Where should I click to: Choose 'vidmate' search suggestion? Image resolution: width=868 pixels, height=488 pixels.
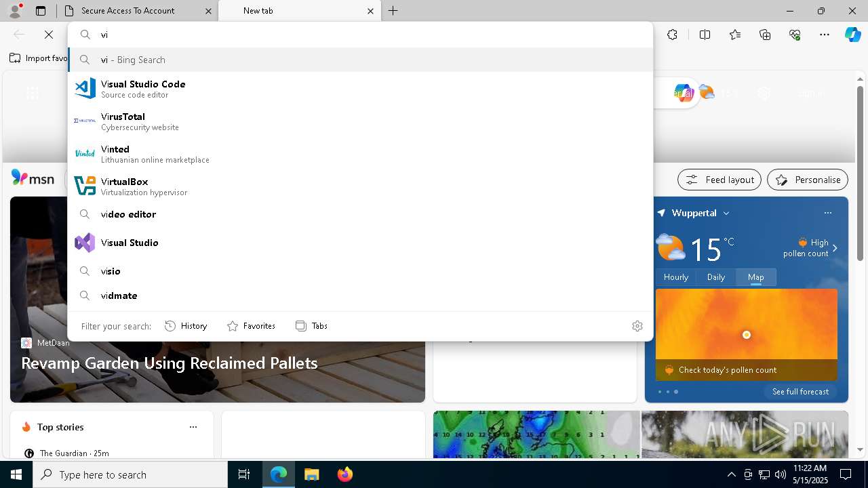click(x=360, y=296)
